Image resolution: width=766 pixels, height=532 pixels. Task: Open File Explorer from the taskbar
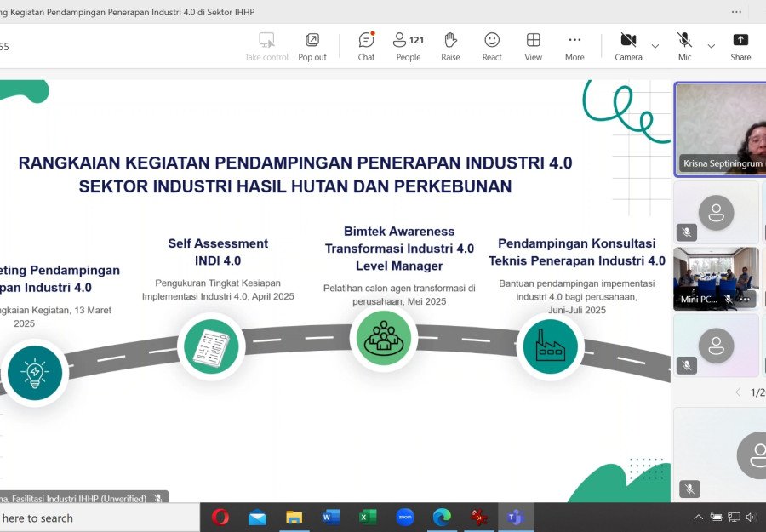(294, 518)
